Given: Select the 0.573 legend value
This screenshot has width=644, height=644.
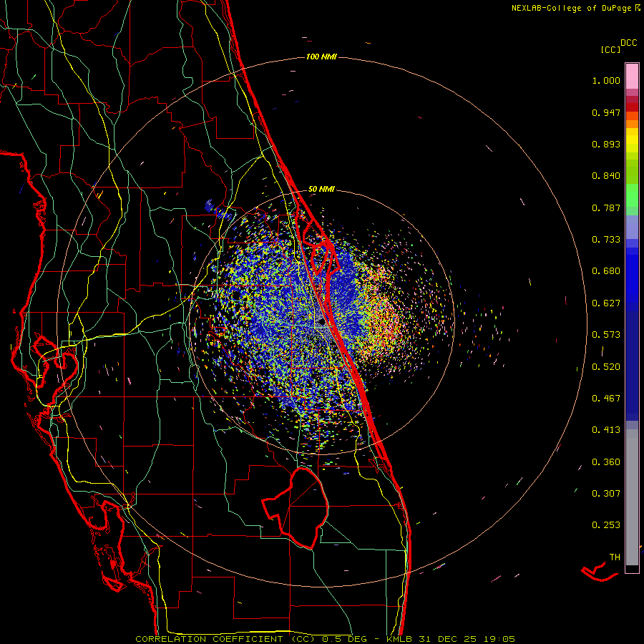Looking at the screenshot, I should [x=606, y=335].
